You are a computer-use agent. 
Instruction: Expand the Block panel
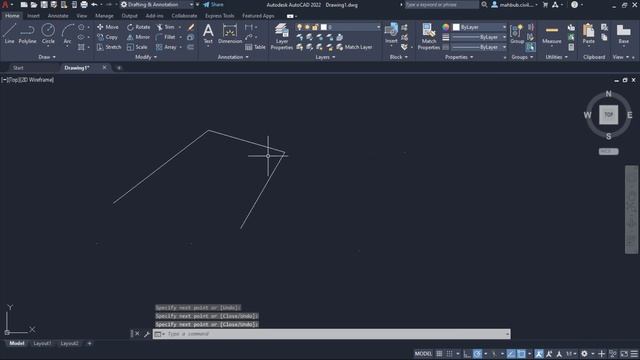(x=399, y=57)
